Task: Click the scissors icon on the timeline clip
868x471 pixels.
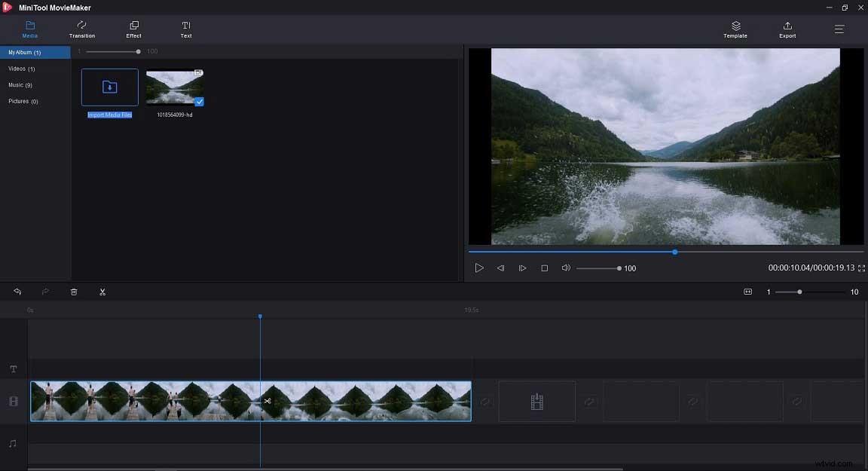Action: click(x=267, y=401)
